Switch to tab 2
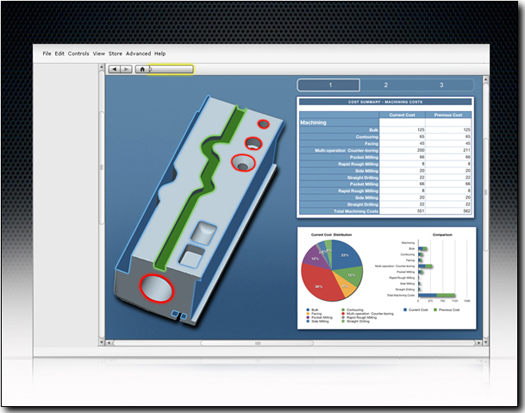 pos(386,85)
